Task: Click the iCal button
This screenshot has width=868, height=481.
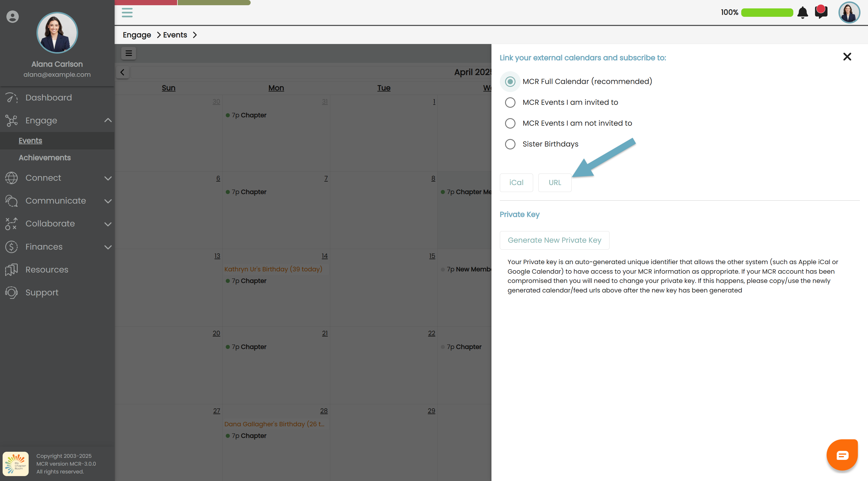Action: point(516,183)
